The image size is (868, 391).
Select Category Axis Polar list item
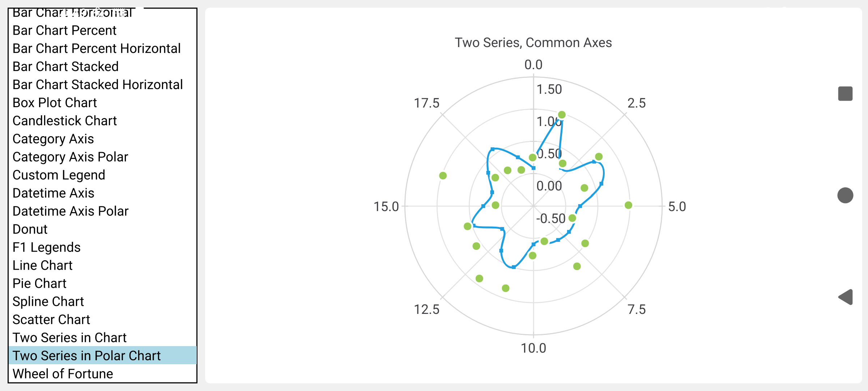(70, 157)
